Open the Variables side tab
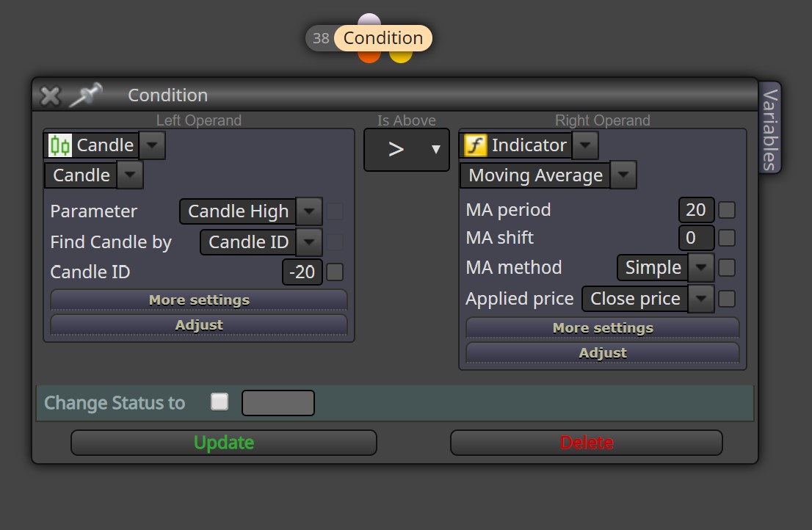 coord(770,129)
